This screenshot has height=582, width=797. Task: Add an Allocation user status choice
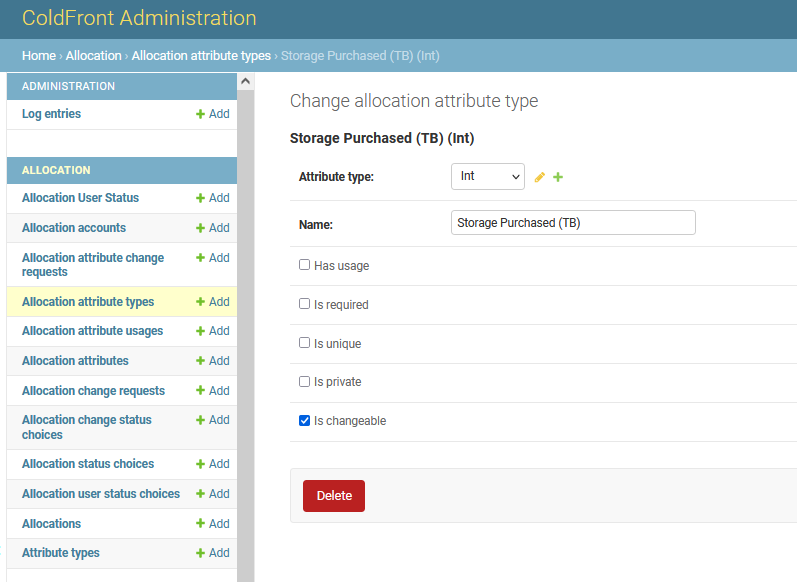coord(213,494)
